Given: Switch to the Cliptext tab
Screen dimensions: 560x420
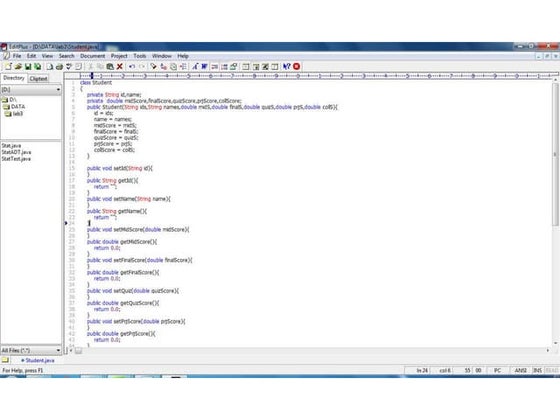Looking at the screenshot, I should [38, 79].
